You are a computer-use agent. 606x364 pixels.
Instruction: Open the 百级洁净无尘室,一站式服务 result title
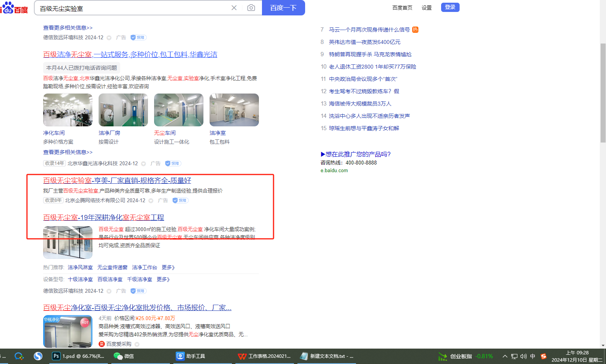click(x=130, y=55)
